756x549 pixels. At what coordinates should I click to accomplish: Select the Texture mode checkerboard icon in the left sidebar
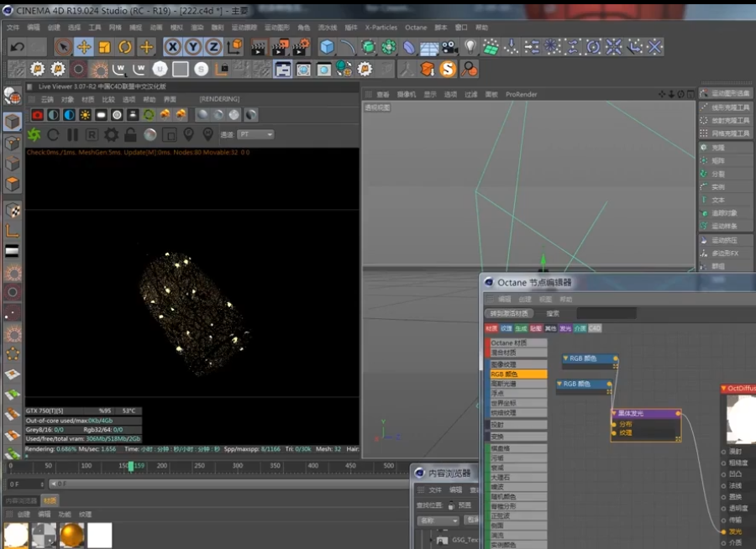click(13, 210)
